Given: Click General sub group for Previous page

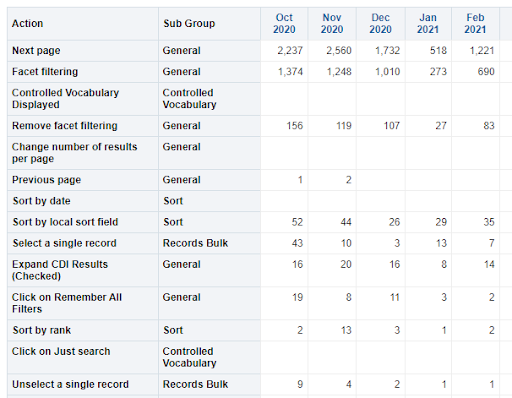Looking at the screenshot, I should (x=209, y=180).
